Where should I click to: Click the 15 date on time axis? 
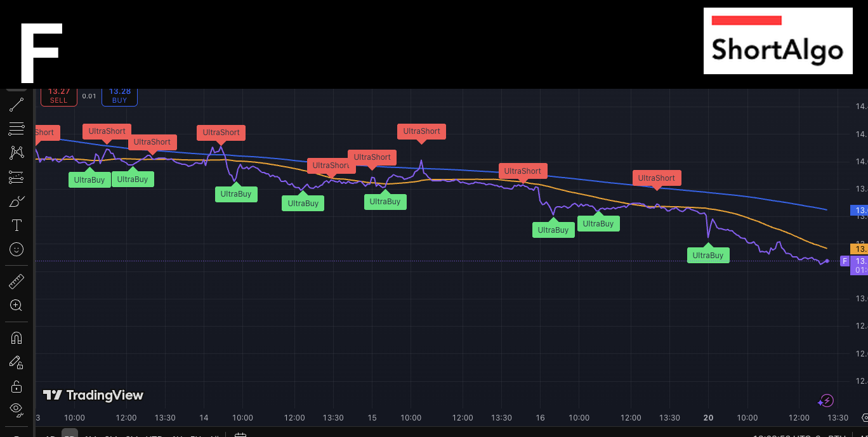[x=372, y=417]
